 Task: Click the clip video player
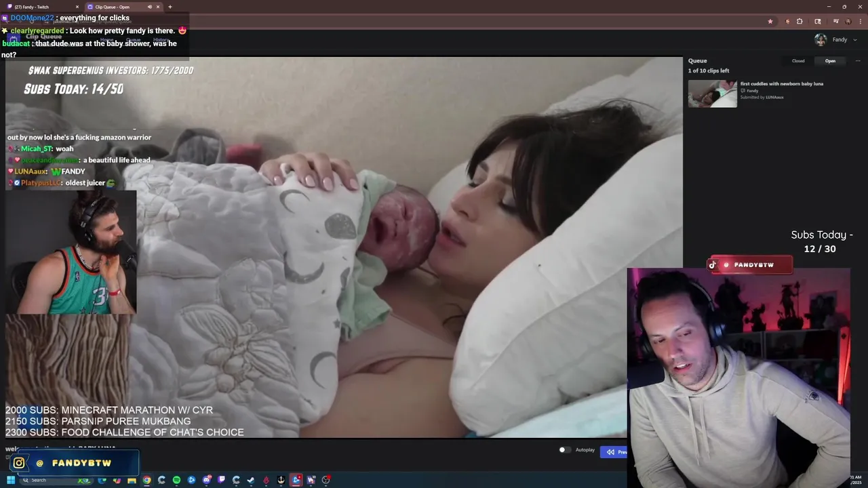[x=344, y=247]
